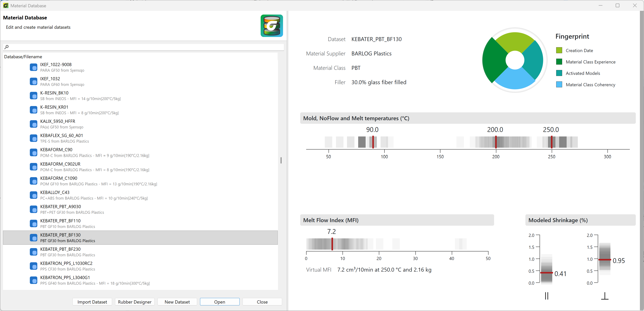Viewport: 644px width, 311px height.
Task: Click the Material Database logo icon
Action: (272, 26)
